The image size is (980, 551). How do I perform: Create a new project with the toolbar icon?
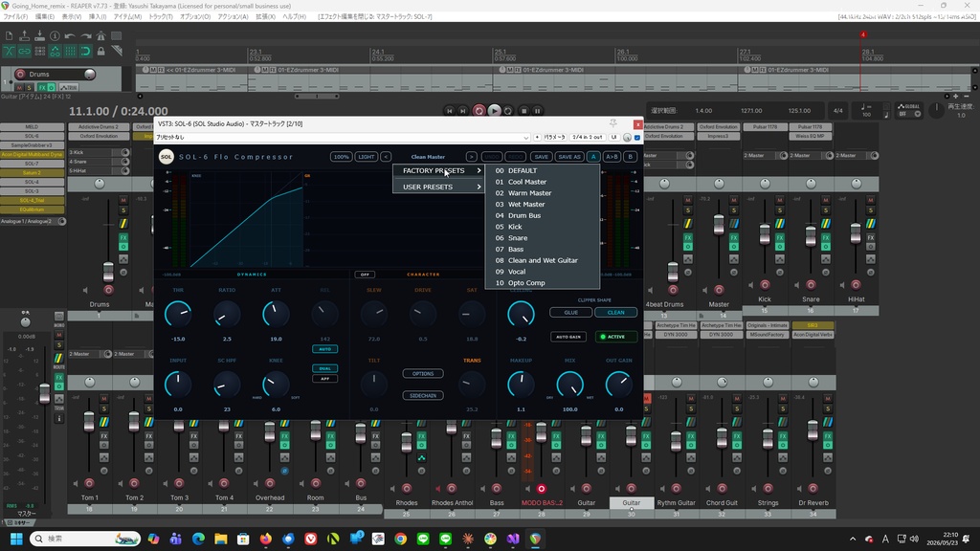pyautogui.click(x=9, y=35)
